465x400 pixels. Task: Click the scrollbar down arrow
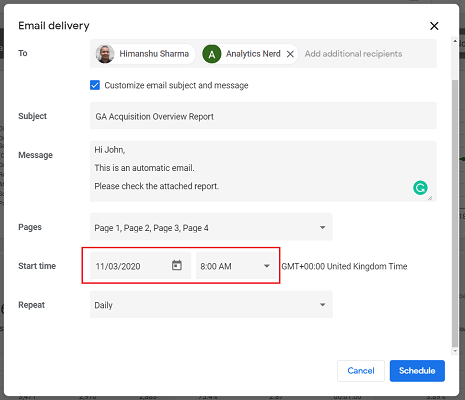[x=455, y=351]
